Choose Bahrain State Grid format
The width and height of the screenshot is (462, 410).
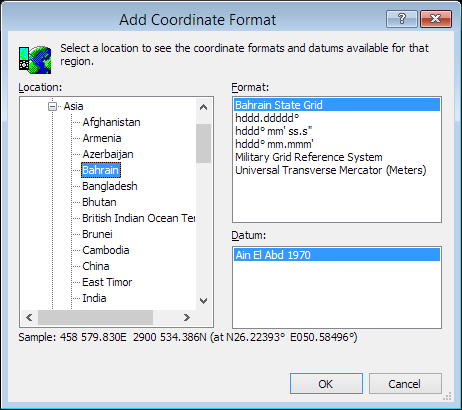(x=337, y=105)
